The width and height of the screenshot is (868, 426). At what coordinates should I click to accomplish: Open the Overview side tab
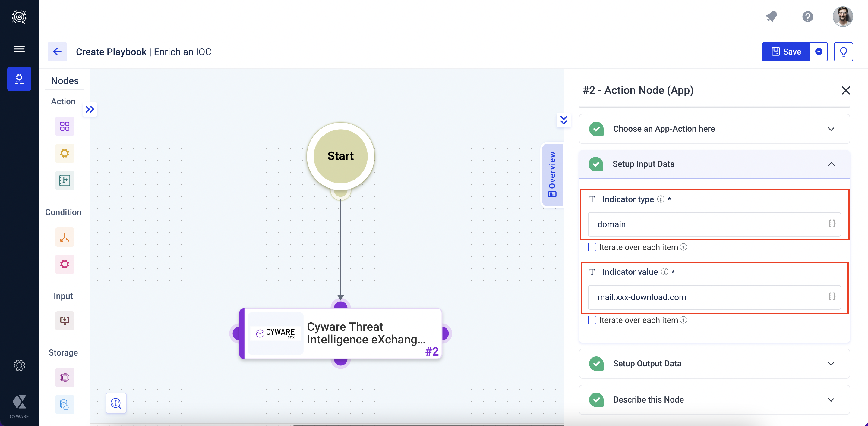pos(552,174)
